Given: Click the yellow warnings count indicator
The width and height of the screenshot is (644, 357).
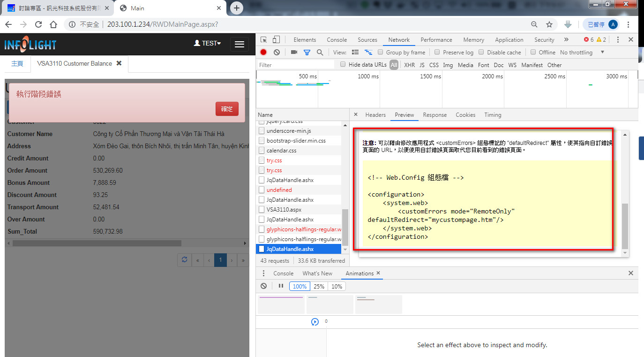Looking at the screenshot, I should (601, 40).
